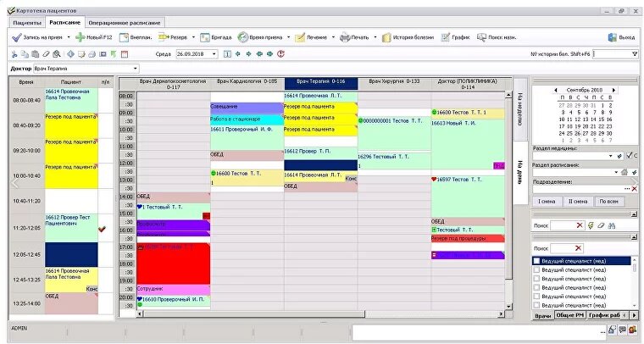Select appointment 16611 Проверочный И. Ф.

[247, 138]
